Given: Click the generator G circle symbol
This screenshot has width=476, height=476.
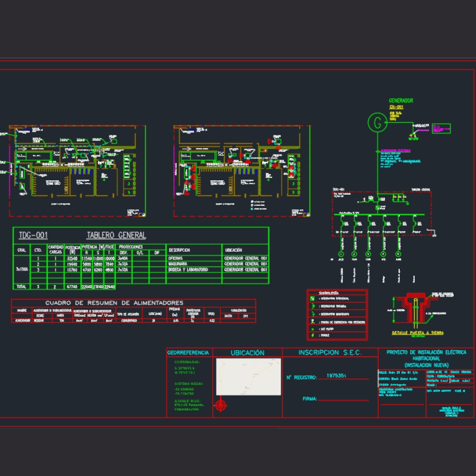Looking at the screenshot, I should point(378,123).
